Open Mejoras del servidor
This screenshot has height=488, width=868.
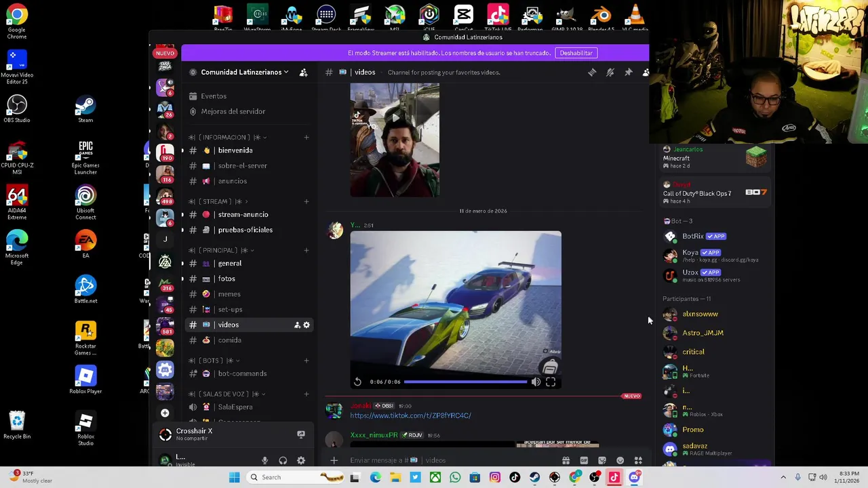249,112
